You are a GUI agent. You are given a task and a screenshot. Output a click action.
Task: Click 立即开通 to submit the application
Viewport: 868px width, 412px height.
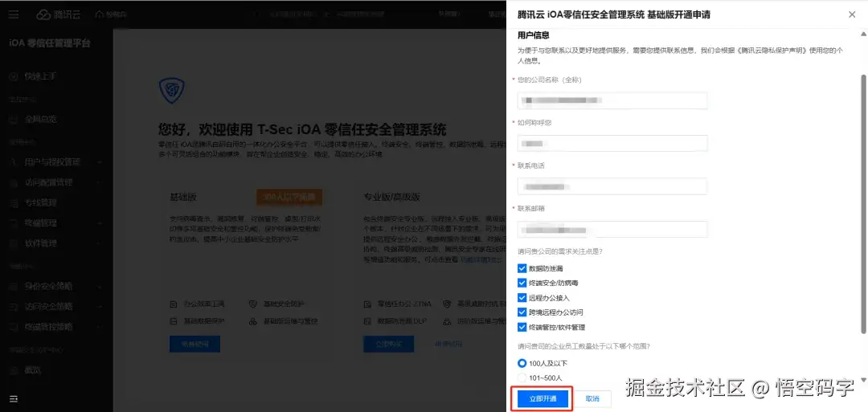coord(542,398)
